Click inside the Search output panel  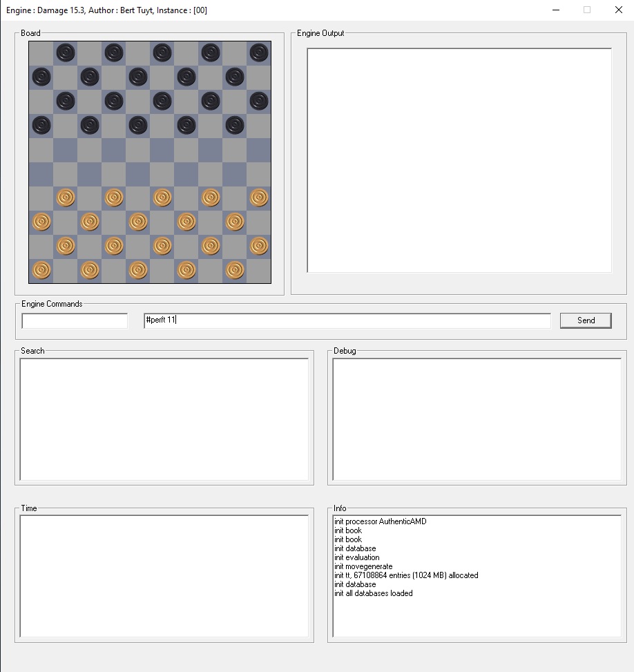point(164,419)
